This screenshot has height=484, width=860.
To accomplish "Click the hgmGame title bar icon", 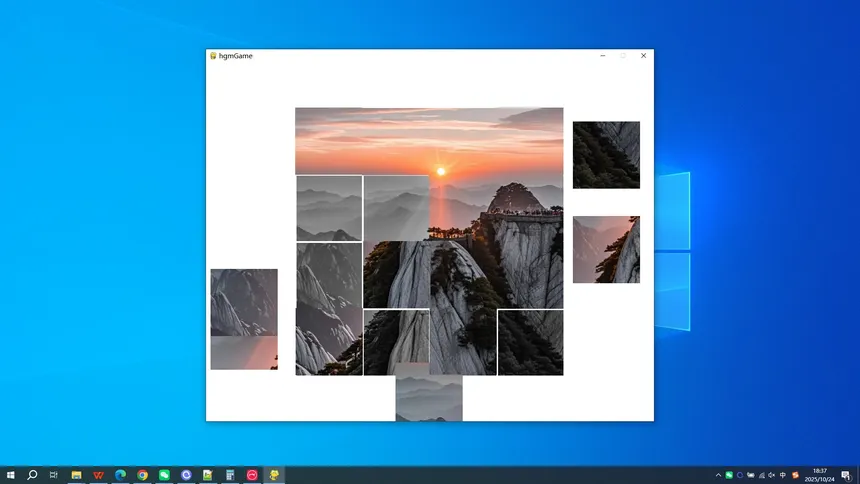I will point(213,56).
